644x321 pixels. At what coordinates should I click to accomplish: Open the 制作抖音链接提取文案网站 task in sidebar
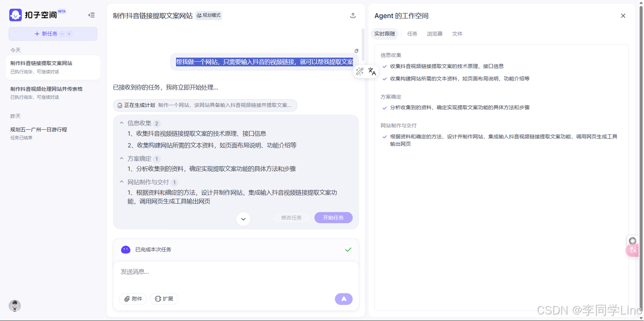[53, 67]
